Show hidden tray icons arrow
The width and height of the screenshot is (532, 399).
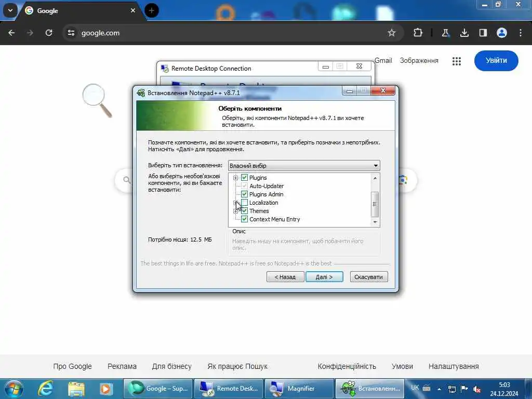click(439, 389)
